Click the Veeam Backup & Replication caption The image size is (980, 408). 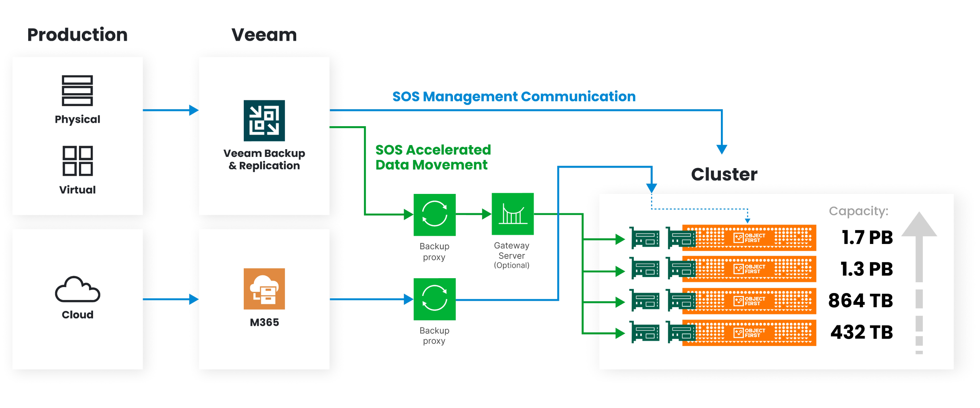pyautogui.click(x=264, y=160)
